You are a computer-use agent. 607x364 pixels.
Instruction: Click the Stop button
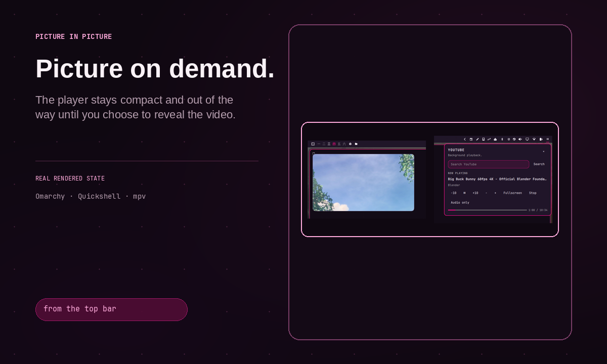[533, 193]
